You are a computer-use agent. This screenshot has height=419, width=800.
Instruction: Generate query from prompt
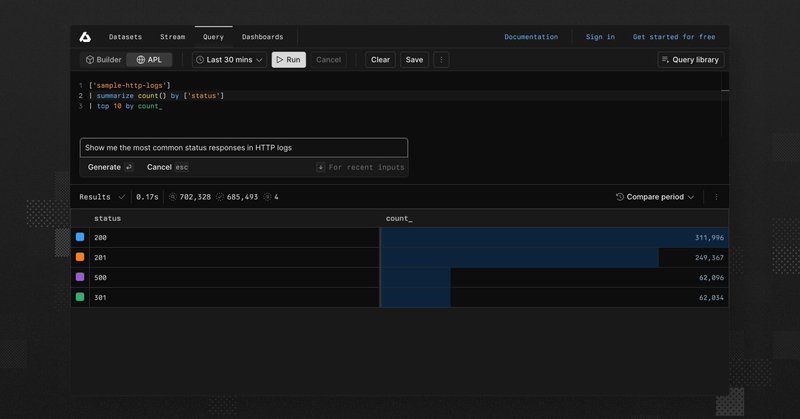110,167
